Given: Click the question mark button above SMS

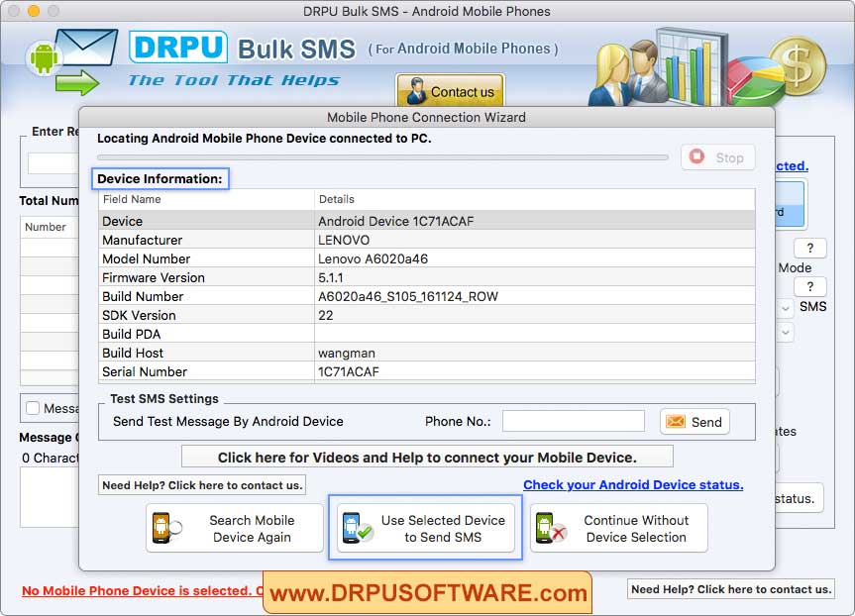Looking at the screenshot, I should click(x=809, y=287).
